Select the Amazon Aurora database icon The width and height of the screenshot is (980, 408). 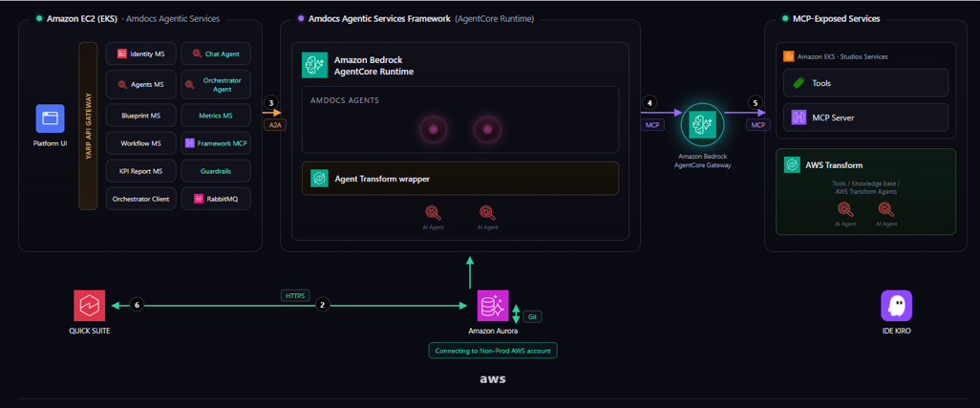pyautogui.click(x=493, y=306)
